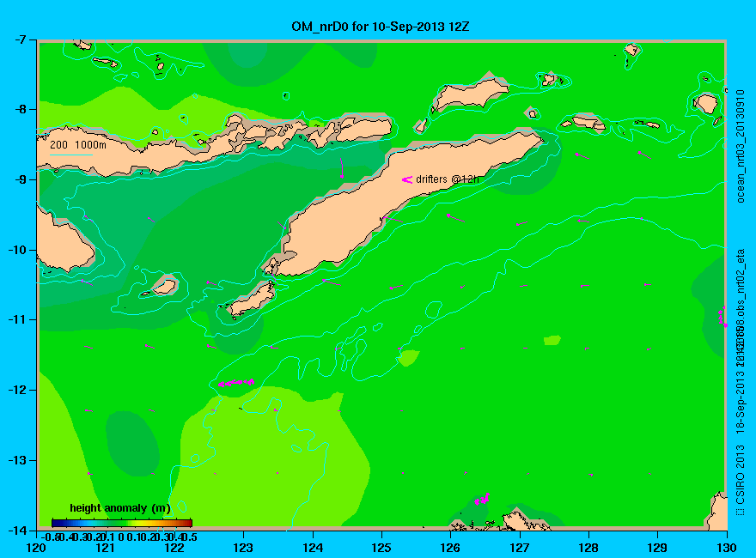Click longitude label 123 on the x-axis

[243, 548]
